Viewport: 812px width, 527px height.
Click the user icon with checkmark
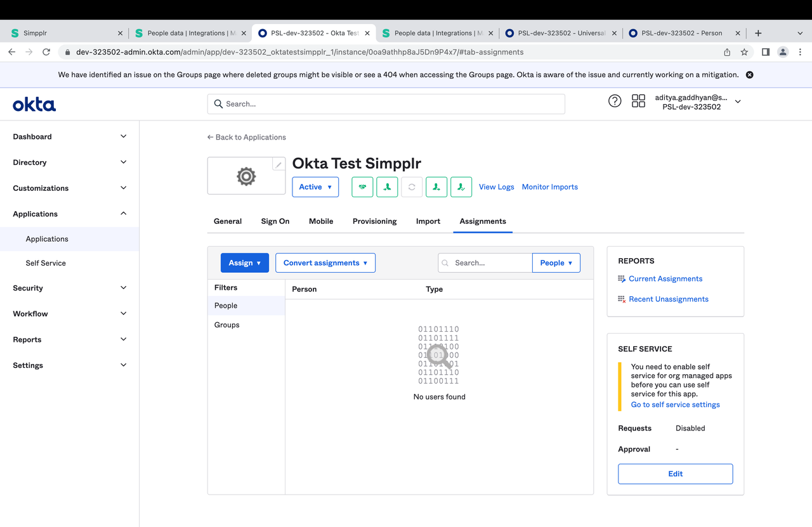(x=461, y=187)
